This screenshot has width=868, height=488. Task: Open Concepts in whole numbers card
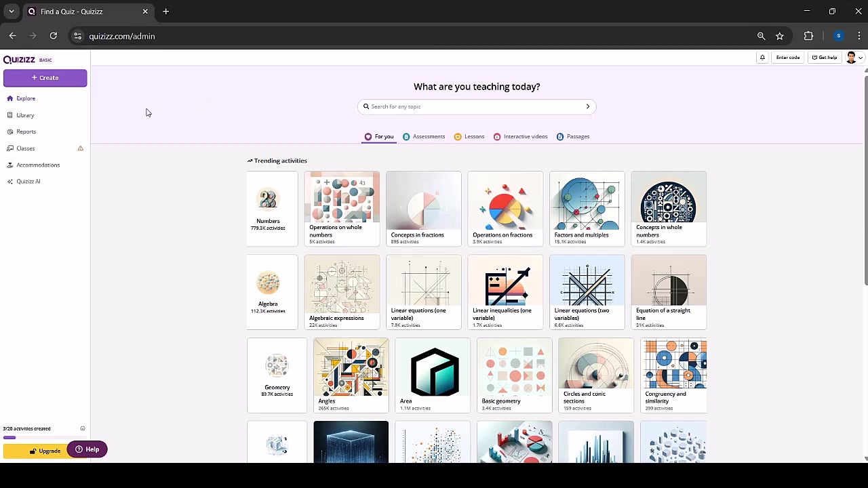coord(669,209)
